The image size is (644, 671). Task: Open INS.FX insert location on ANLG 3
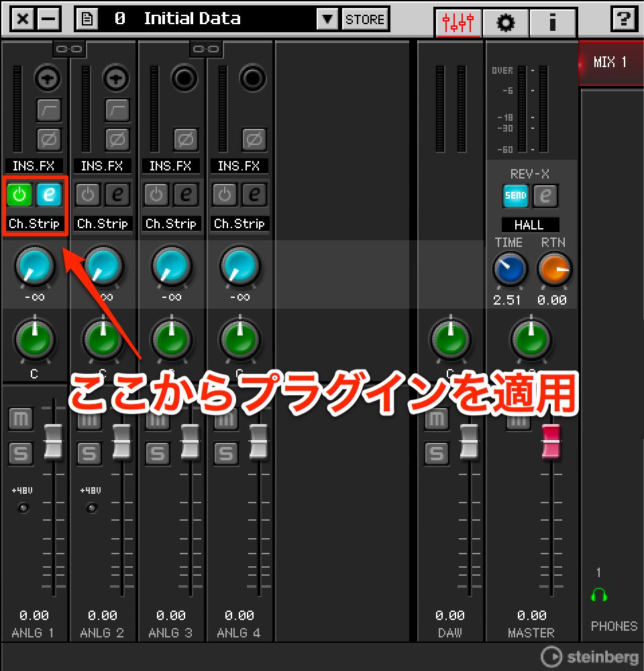point(171,166)
